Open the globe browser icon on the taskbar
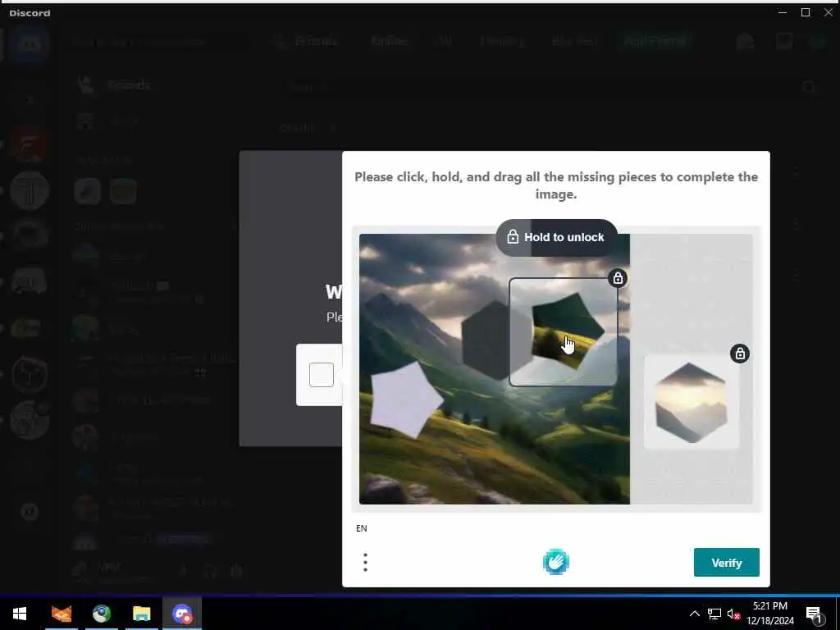840x630 pixels. click(x=101, y=614)
